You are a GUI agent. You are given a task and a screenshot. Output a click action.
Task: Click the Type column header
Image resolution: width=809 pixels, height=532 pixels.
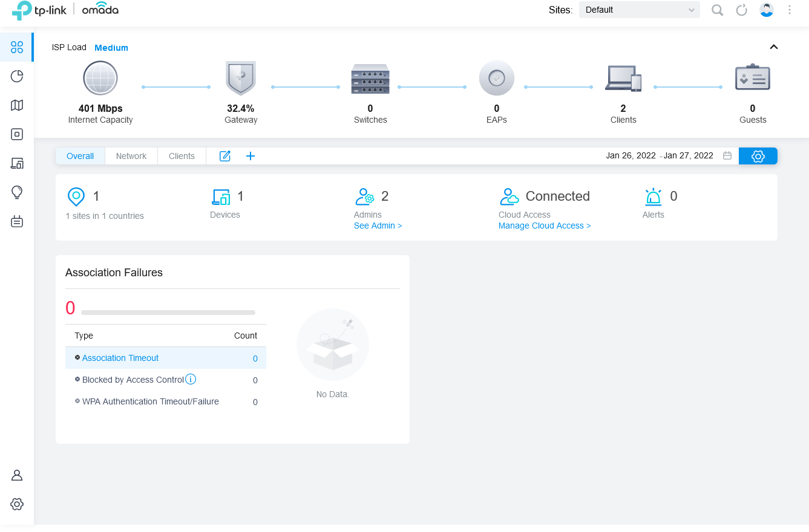point(84,336)
